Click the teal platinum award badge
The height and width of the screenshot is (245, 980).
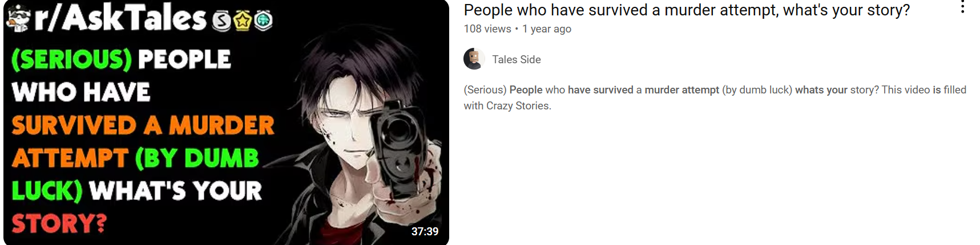(263, 21)
